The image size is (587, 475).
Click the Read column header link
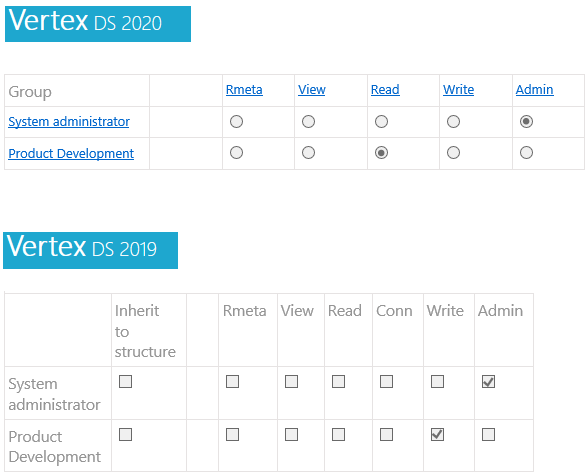tap(385, 90)
